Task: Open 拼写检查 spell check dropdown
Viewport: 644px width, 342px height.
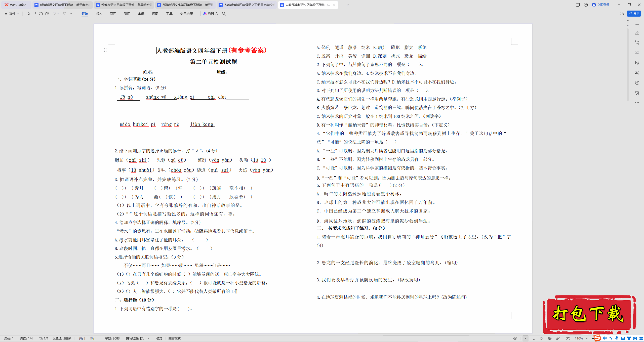Action: [138, 338]
